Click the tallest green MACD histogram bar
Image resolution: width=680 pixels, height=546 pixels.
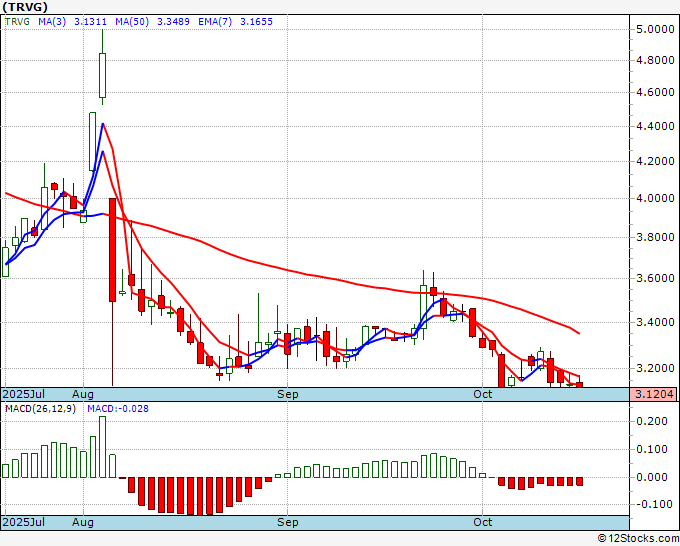coord(102,447)
